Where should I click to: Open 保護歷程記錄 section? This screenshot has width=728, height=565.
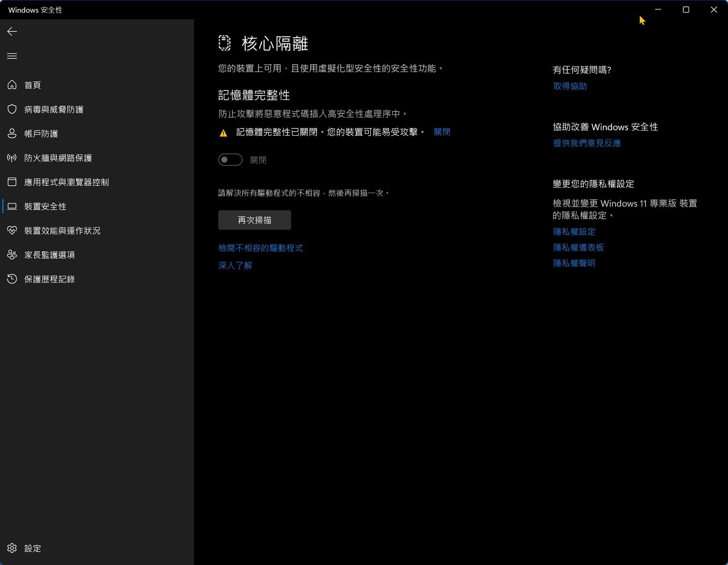point(50,279)
